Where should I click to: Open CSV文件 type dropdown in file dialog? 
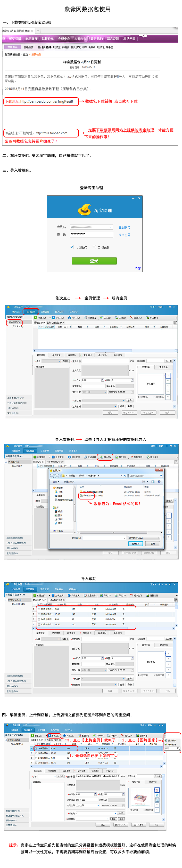click(159, 538)
